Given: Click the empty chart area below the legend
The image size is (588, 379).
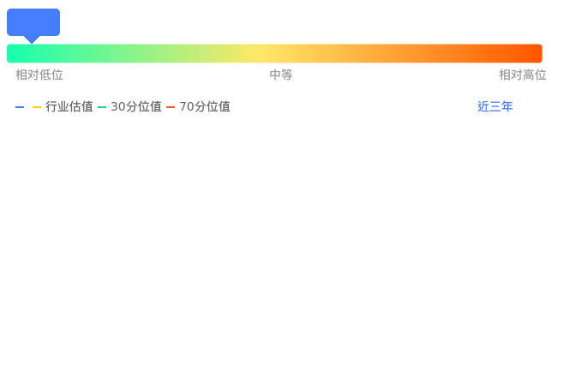Looking at the screenshot, I should click(x=291, y=249).
